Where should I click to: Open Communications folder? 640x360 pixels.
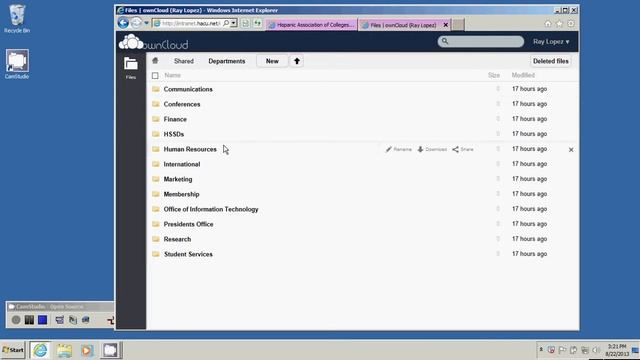coord(188,89)
